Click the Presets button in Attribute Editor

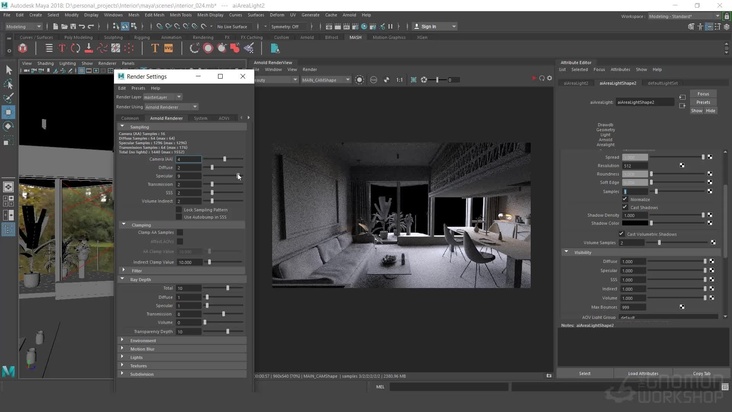[x=703, y=102]
